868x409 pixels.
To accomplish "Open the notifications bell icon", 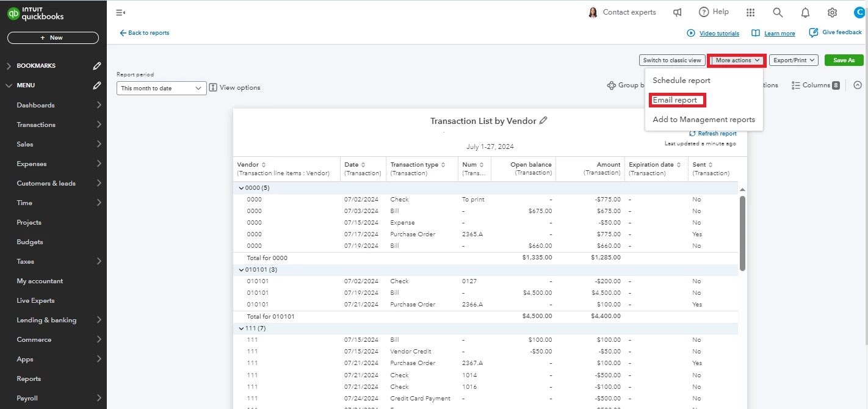I will 805,12.
